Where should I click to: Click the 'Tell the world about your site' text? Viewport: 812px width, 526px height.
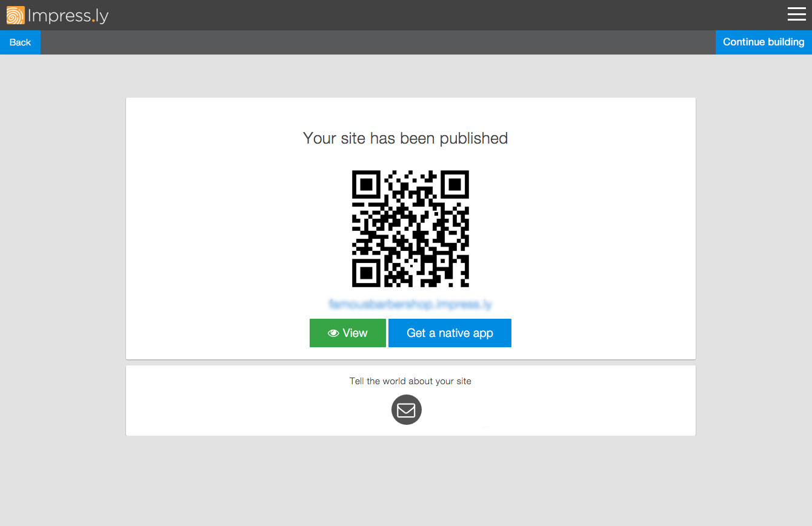click(x=410, y=381)
